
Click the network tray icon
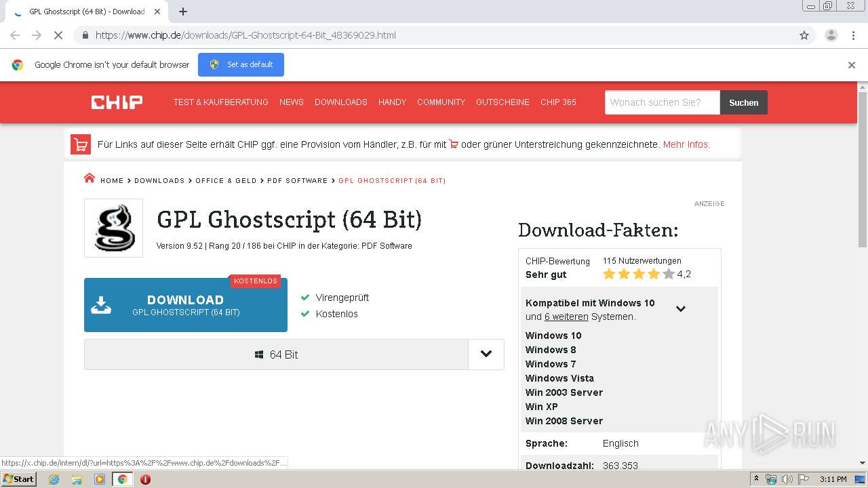click(x=771, y=479)
